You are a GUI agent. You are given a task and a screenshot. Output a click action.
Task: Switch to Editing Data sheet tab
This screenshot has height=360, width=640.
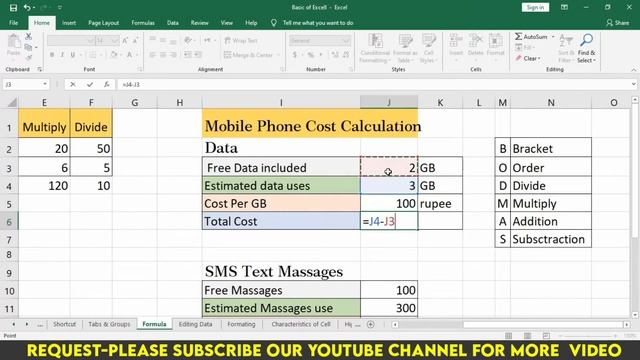pos(196,324)
